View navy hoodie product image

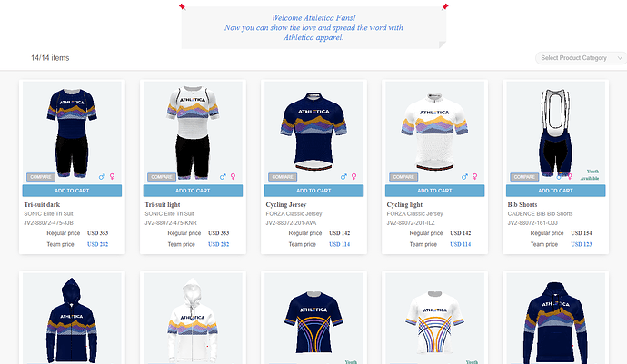(72, 319)
